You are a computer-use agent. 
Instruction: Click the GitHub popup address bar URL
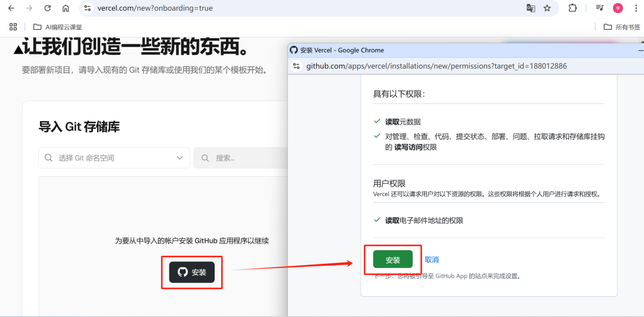click(436, 66)
